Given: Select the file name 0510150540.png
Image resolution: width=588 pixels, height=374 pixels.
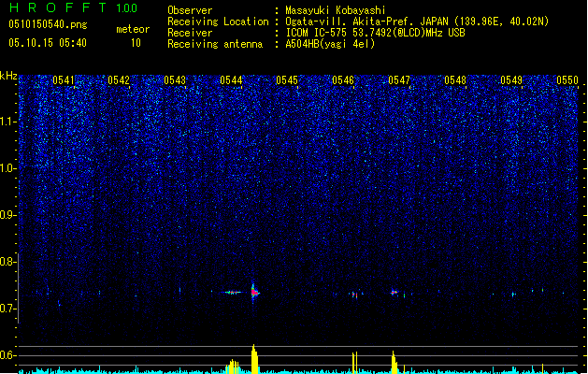Looking at the screenshot, I should click(x=48, y=24).
